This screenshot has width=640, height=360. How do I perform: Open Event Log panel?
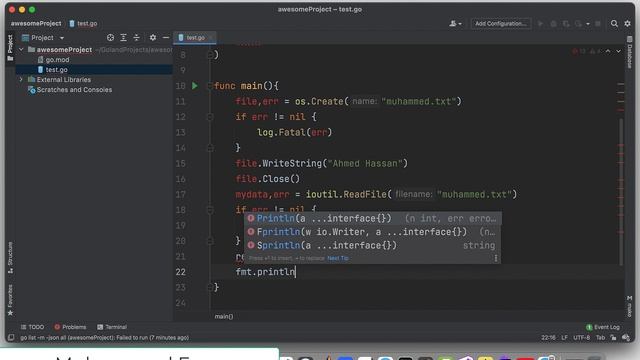click(603, 327)
